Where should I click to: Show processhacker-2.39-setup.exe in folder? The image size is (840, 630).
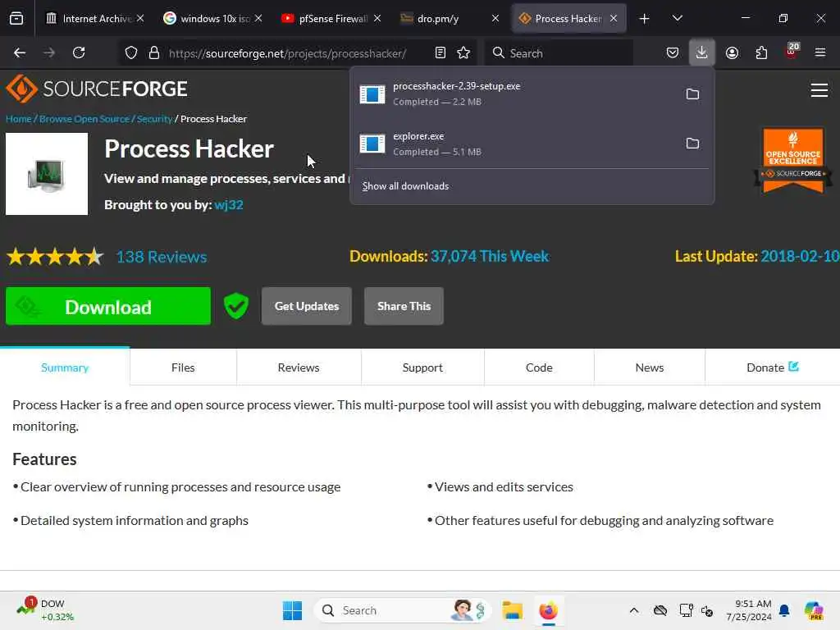[x=692, y=94]
